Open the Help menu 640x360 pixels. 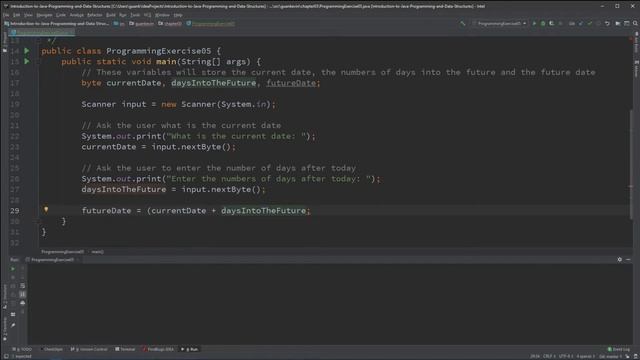point(178,15)
